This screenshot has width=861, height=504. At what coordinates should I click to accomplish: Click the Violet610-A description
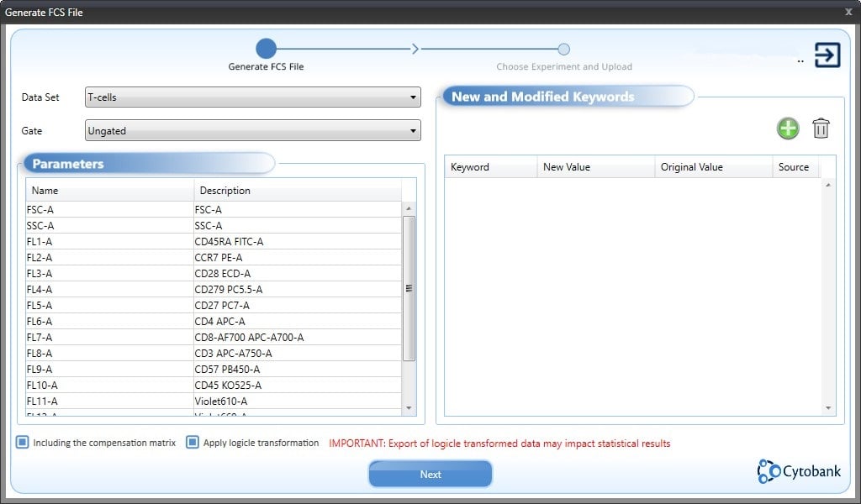click(x=221, y=401)
